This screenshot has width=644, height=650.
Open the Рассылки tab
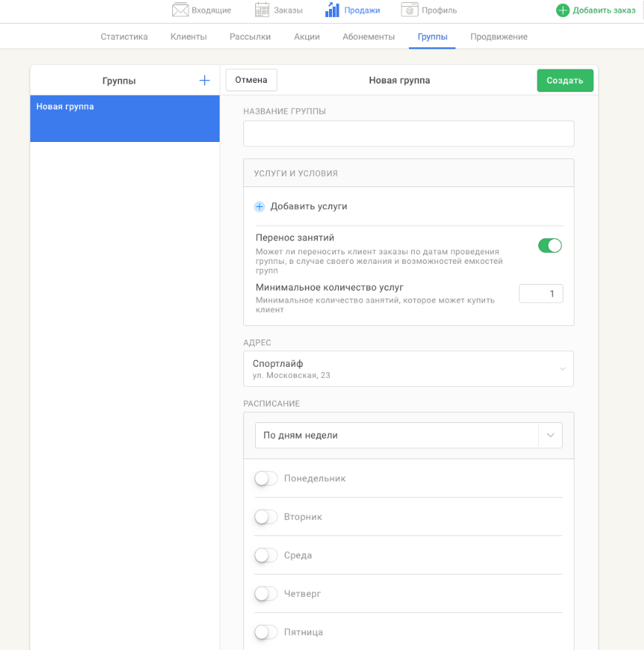click(250, 37)
